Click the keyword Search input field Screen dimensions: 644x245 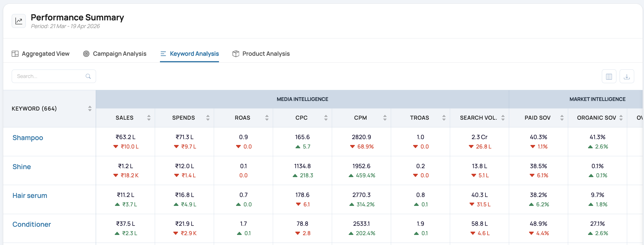click(54, 76)
